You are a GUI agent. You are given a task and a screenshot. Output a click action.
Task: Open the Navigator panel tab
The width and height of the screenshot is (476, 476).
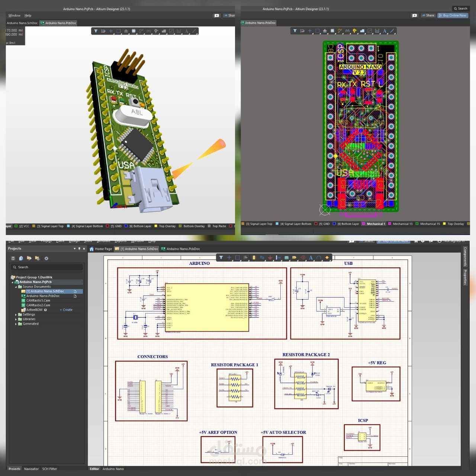point(31,469)
